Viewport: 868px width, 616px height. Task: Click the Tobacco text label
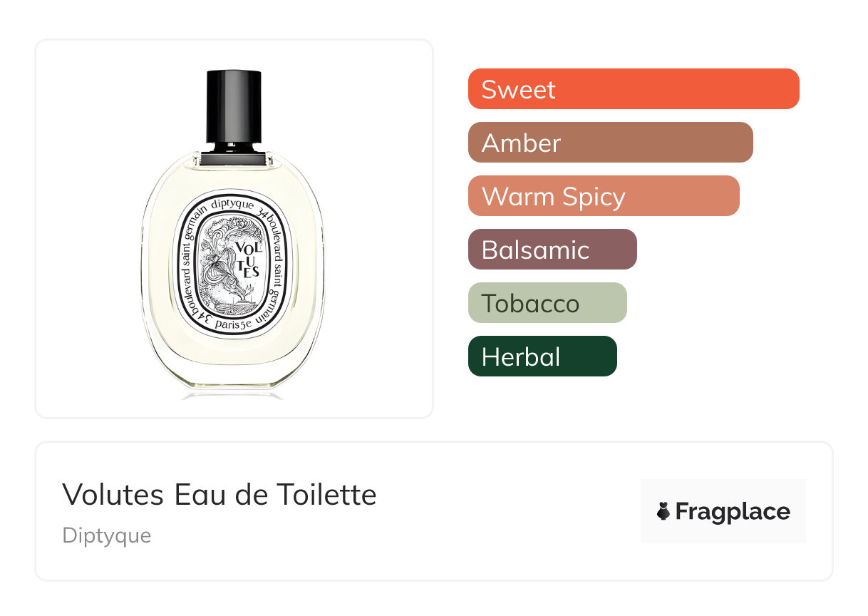point(531,304)
